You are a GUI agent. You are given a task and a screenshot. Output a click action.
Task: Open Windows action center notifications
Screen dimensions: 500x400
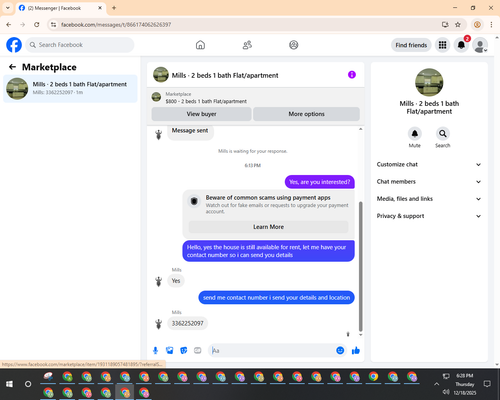[487, 384]
